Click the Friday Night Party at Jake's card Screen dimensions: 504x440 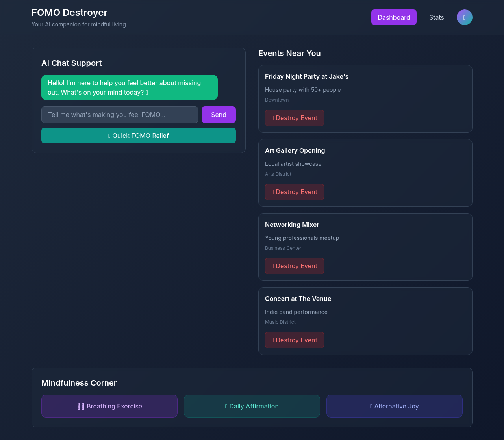tap(365, 98)
